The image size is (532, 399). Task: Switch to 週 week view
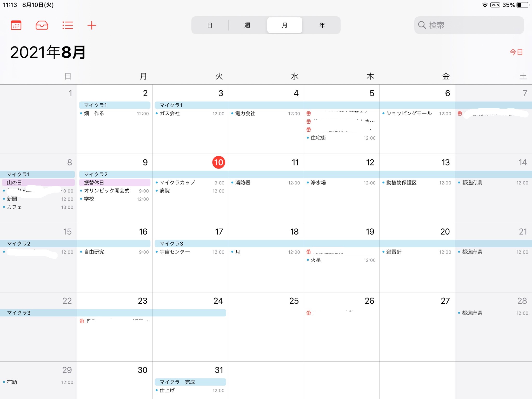point(247,25)
